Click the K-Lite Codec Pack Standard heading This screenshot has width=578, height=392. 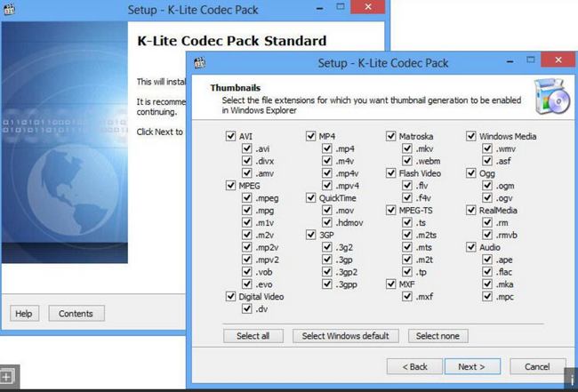232,41
